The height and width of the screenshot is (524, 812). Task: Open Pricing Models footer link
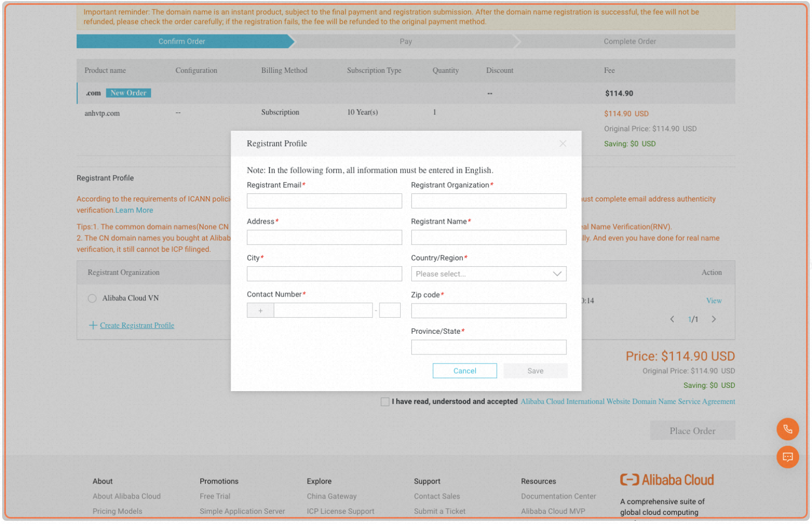point(118,512)
